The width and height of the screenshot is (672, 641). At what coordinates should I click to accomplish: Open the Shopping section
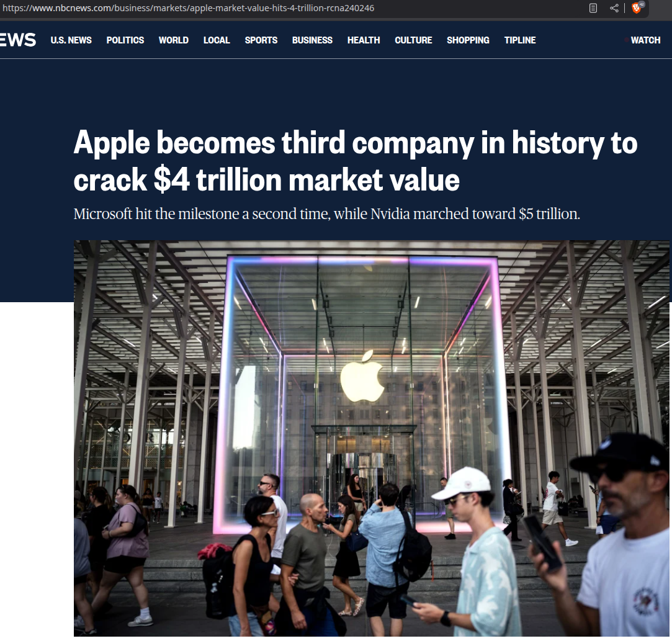pyautogui.click(x=468, y=40)
